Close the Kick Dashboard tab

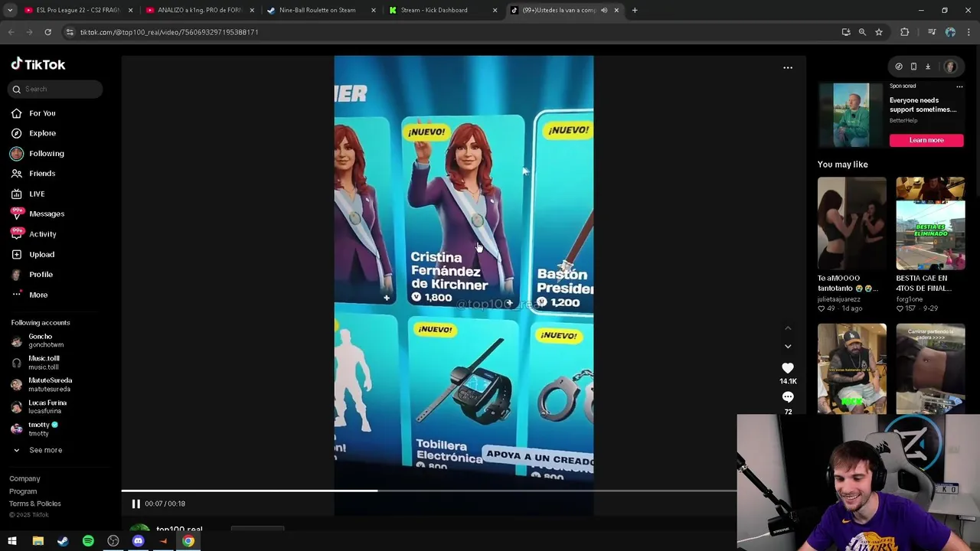(x=495, y=10)
